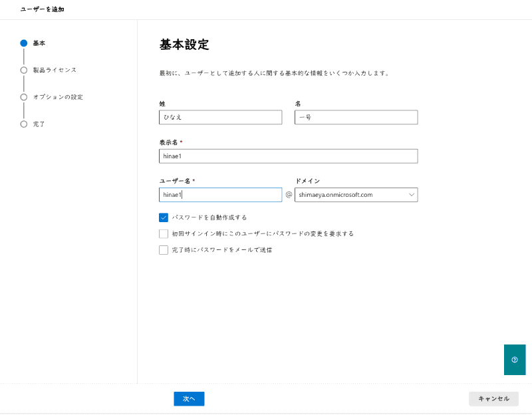Click the 次へ button

(x=189, y=398)
